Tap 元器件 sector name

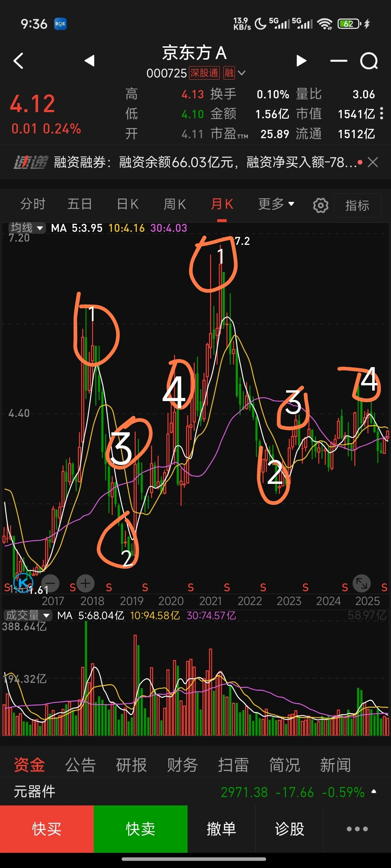point(34,792)
